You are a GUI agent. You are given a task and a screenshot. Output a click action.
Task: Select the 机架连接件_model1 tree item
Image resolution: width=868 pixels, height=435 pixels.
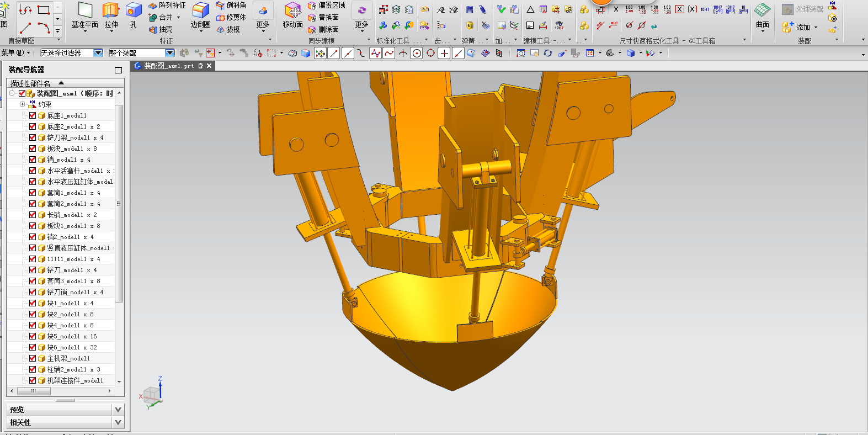click(75, 380)
